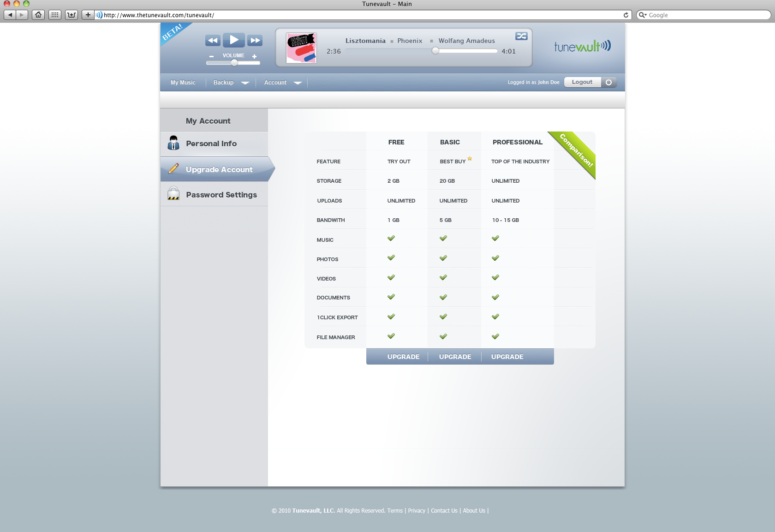The image size is (775, 532).
Task: Click the Backup menu label
Action: pos(223,83)
